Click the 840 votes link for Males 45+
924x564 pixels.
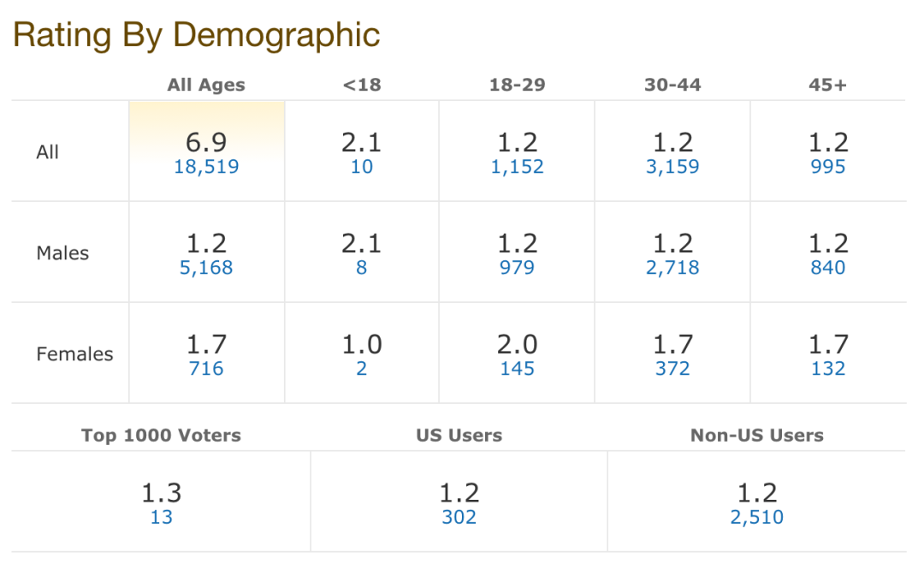(827, 268)
